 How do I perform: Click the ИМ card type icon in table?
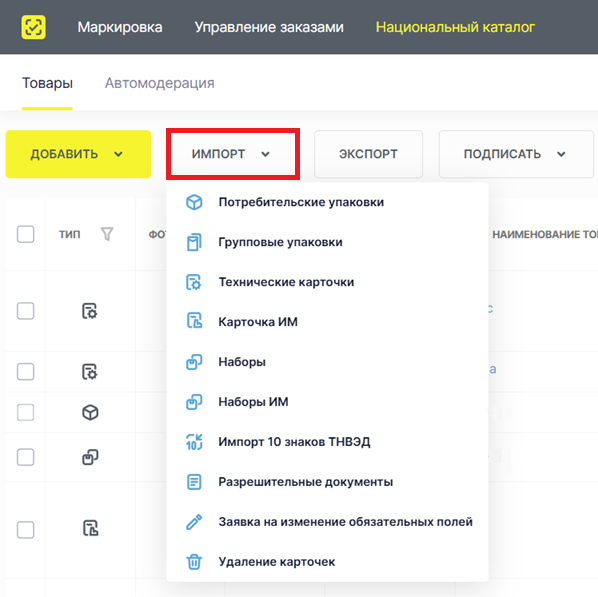click(x=90, y=528)
